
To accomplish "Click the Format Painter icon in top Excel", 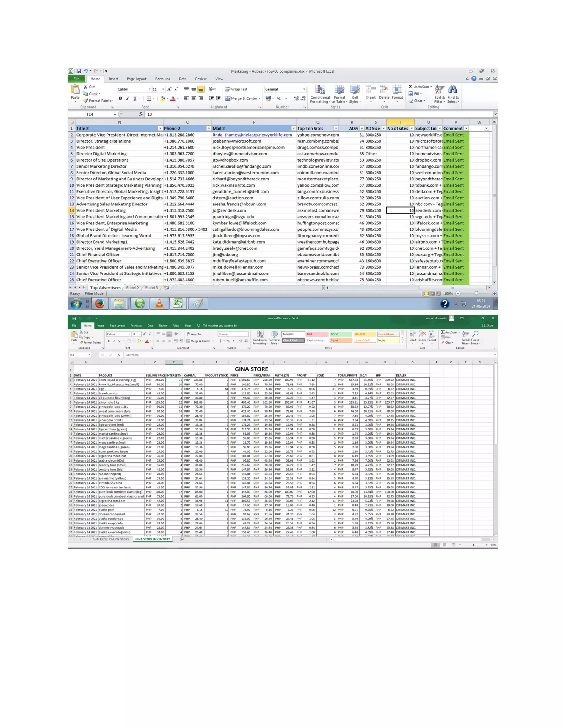I will coord(86,101).
